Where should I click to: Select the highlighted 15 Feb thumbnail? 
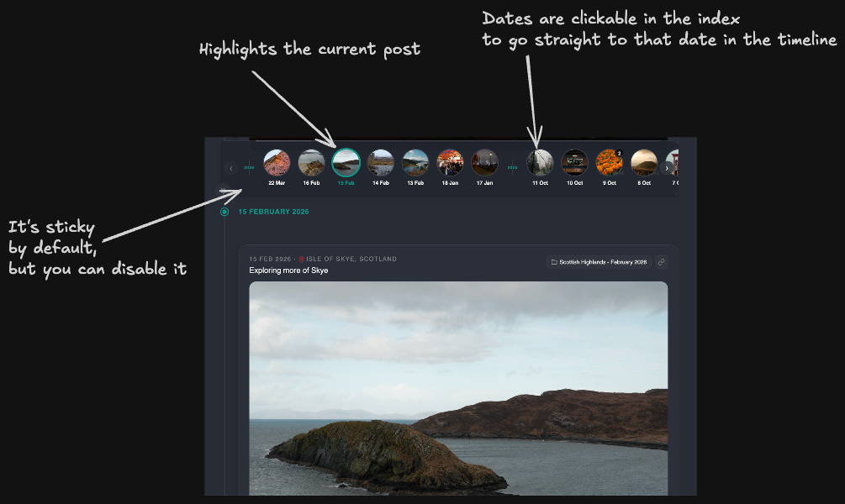point(346,162)
